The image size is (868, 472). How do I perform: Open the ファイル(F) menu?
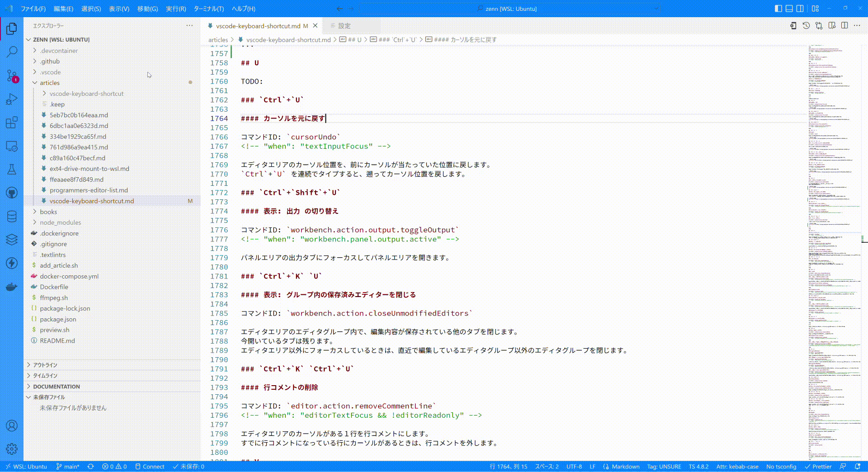click(33, 9)
